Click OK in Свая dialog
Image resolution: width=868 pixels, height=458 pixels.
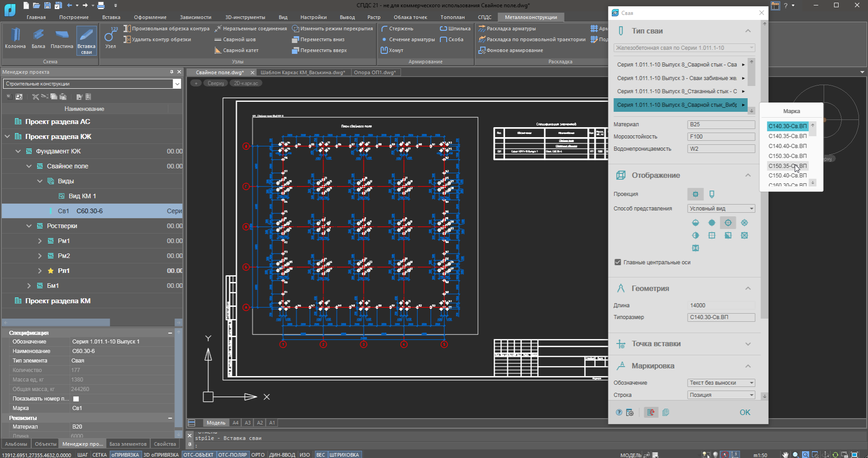[745, 412]
